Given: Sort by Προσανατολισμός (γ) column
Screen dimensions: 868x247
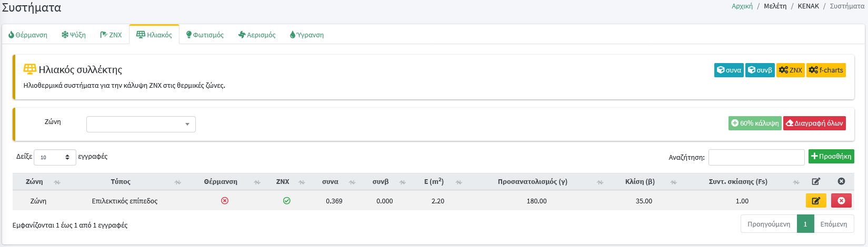Looking at the screenshot, I should [x=532, y=182].
